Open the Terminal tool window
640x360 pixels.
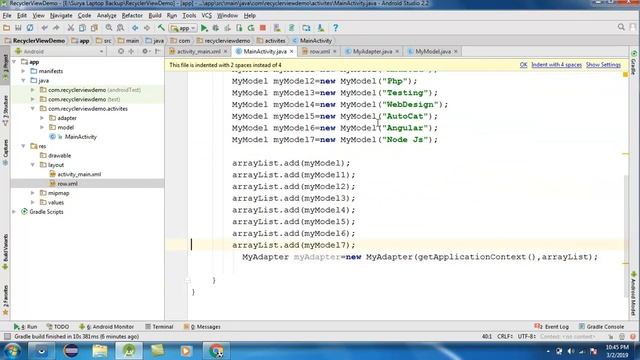tap(159, 327)
